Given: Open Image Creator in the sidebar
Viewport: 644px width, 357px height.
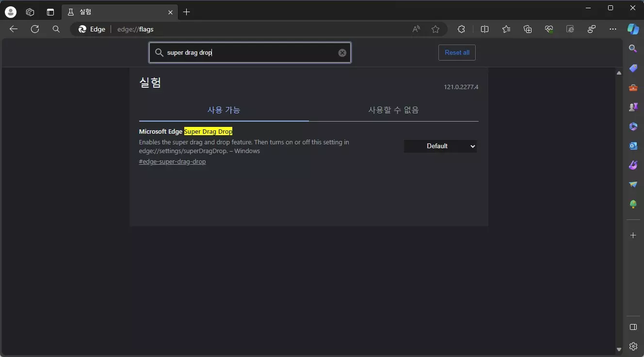Looking at the screenshot, I should (633, 165).
